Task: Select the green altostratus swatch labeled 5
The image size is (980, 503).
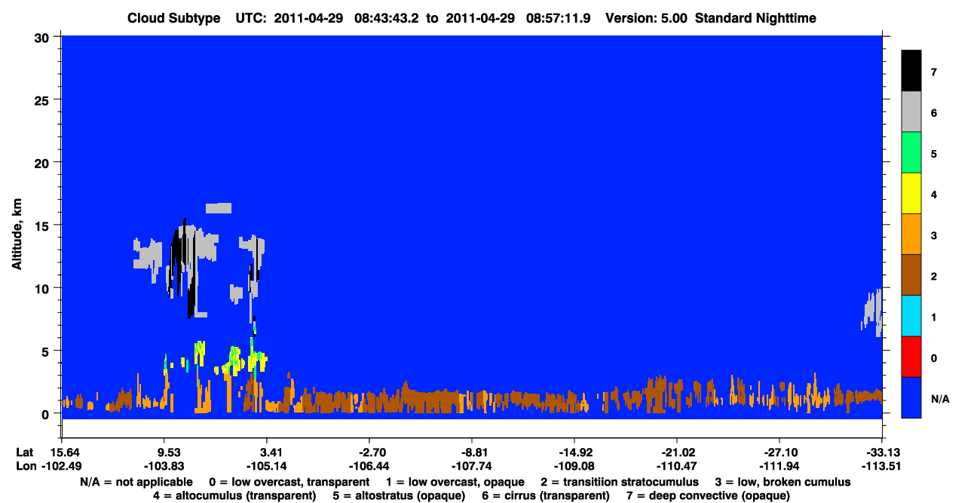Action: tap(911, 153)
